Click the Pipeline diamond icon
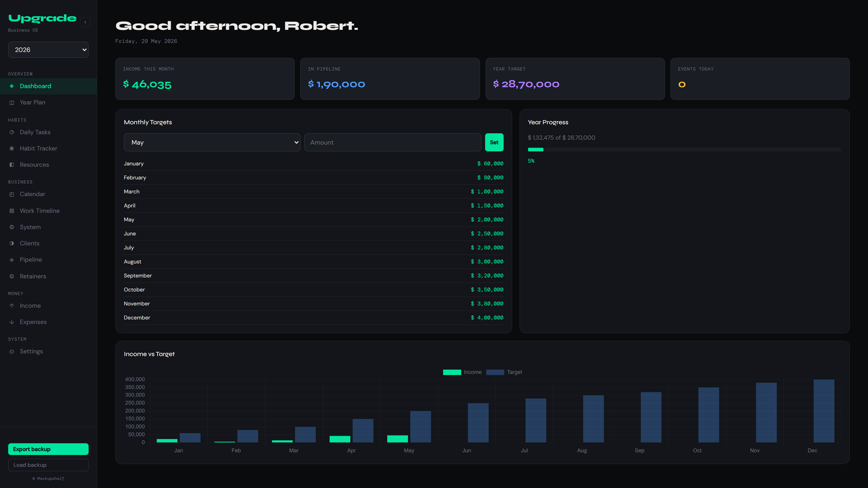The height and width of the screenshot is (488, 868). pos(12,260)
